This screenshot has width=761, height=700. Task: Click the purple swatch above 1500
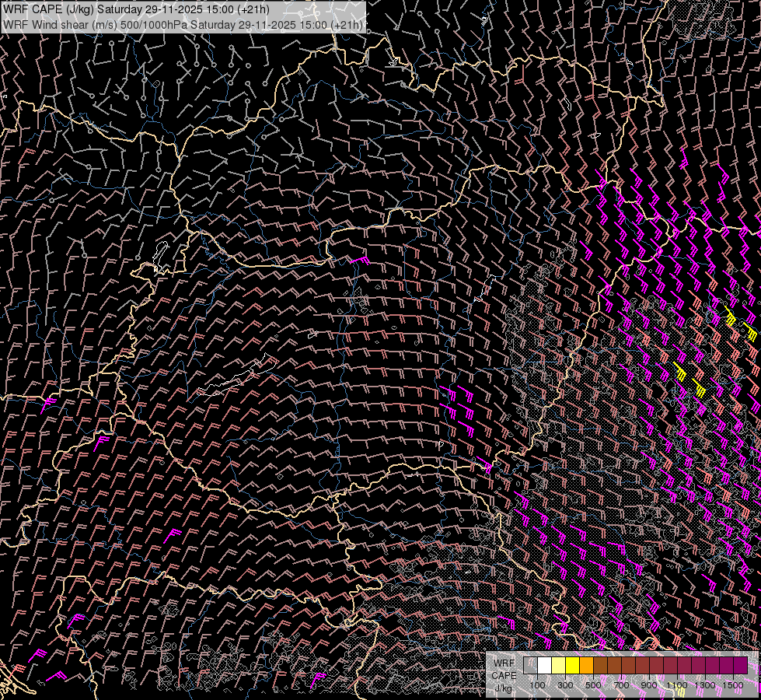tap(740, 666)
